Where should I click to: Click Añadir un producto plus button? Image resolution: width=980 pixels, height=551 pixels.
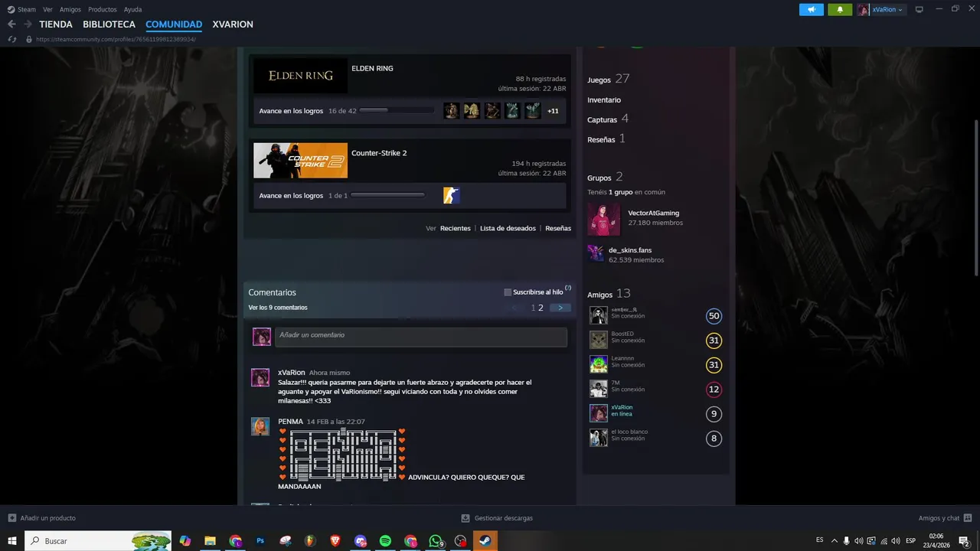pyautogui.click(x=11, y=518)
